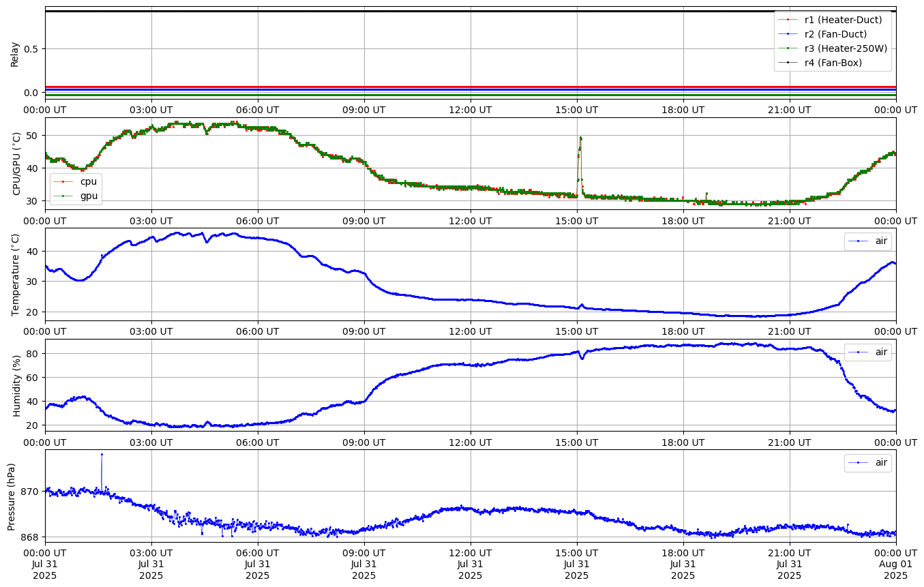Image resolution: width=924 pixels, height=587 pixels.
Task: Click the 12:00 UT Jul 31 2025 bottom label
Action: tap(471, 564)
